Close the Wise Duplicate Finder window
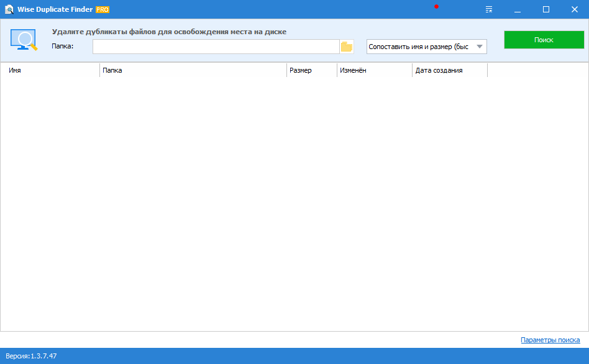The image size is (589, 364). [x=574, y=10]
